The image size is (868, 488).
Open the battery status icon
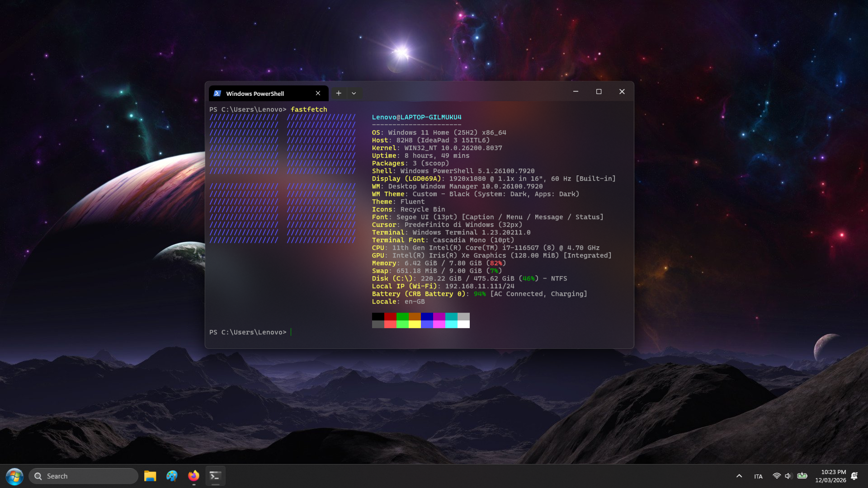tap(802, 476)
